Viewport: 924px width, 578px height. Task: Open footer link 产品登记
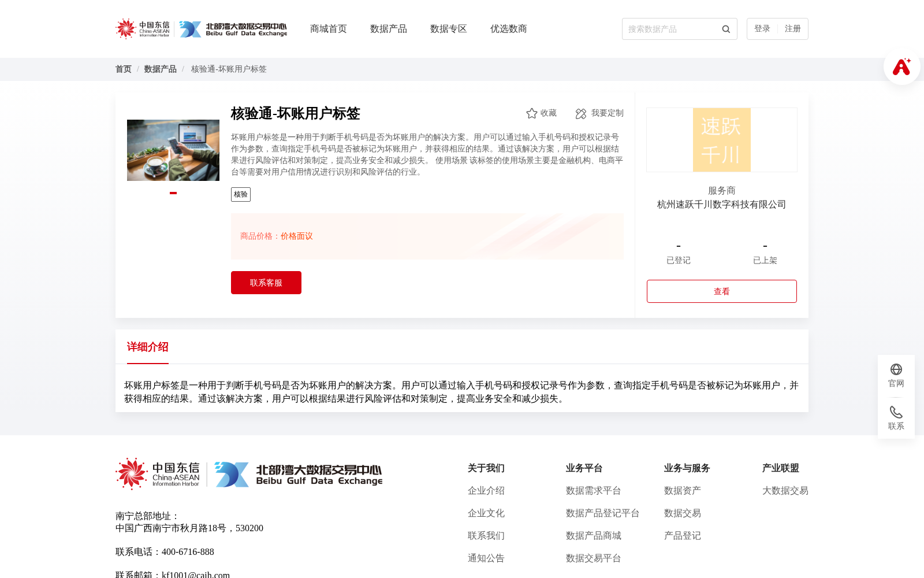click(683, 536)
